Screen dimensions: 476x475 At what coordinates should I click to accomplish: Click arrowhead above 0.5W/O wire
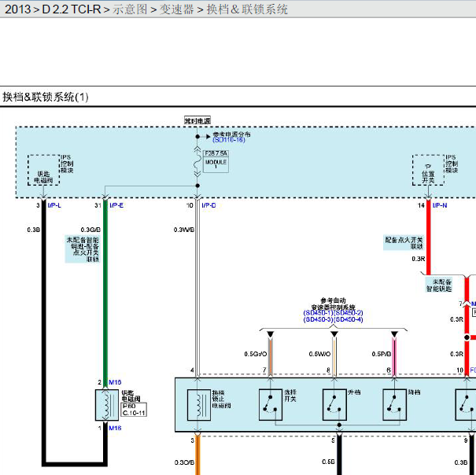334,334
